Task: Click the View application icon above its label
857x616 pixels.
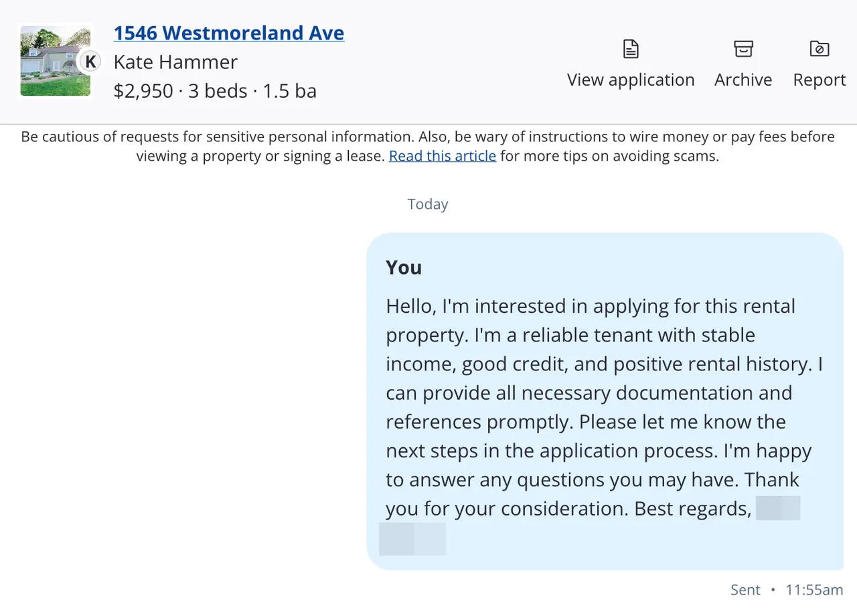Action: click(629, 48)
